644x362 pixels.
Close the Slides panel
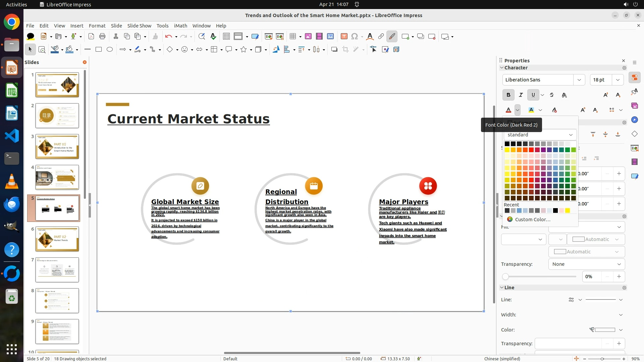pos(85,62)
